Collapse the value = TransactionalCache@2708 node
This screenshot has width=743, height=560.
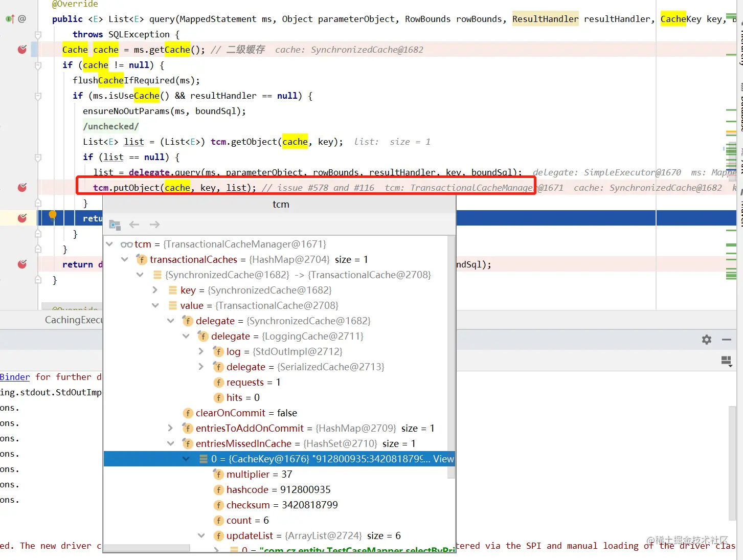(x=155, y=306)
